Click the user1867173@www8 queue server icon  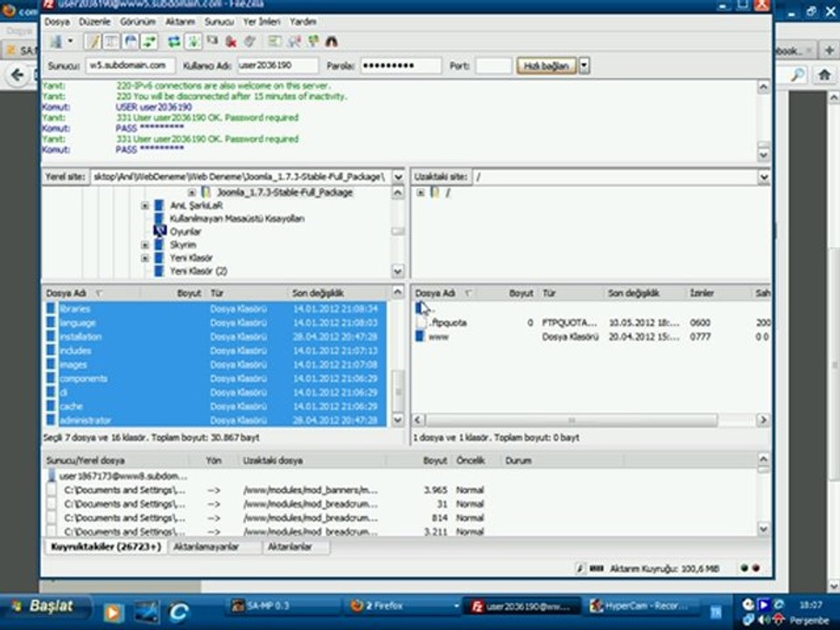[x=52, y=476]
